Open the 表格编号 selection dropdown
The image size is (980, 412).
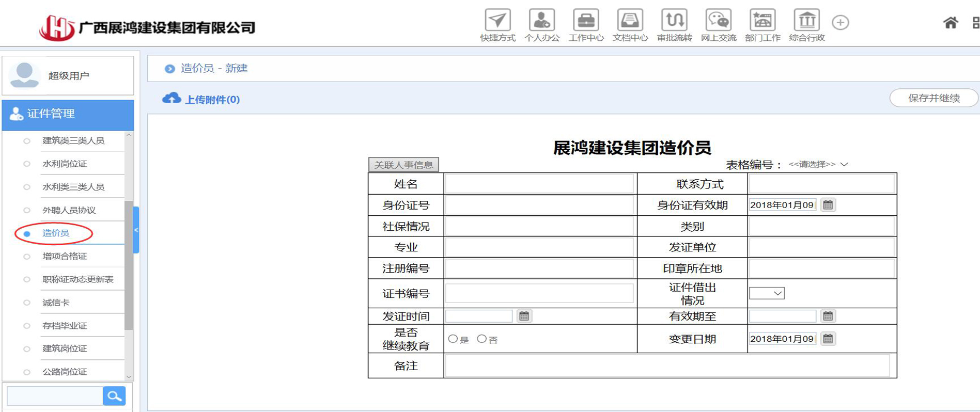click(x=818, y=164)
